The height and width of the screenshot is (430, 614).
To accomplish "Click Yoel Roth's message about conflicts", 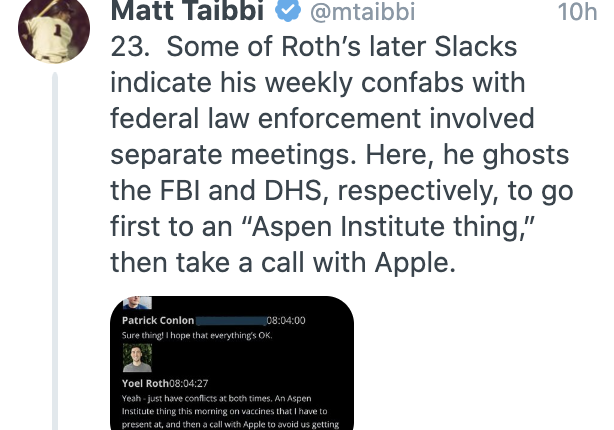I will tap(231, 409).
